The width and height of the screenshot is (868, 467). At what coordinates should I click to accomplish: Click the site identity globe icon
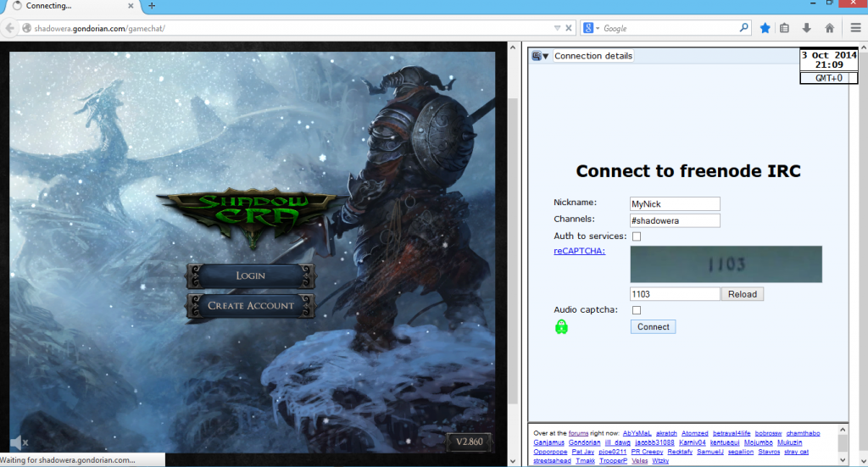(26, 28)
